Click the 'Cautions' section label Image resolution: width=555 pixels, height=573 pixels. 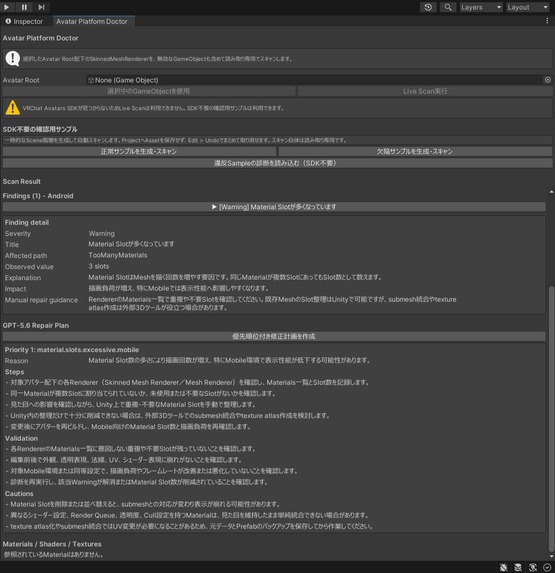point(19,494)
